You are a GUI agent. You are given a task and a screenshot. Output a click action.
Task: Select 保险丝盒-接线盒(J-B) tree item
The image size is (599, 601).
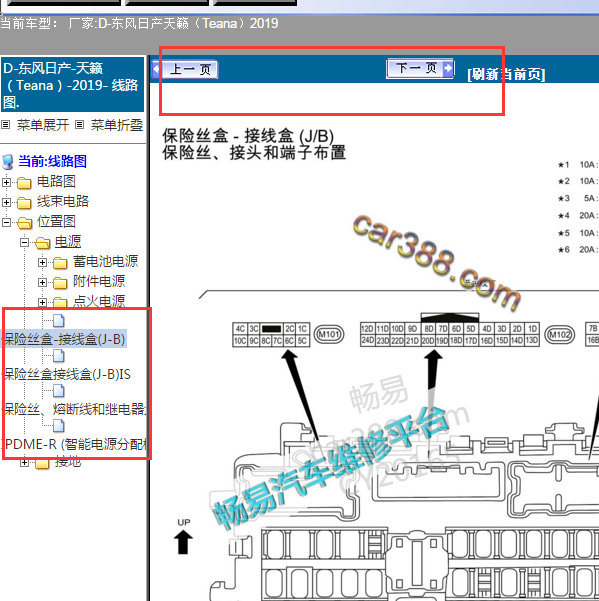coord(64,339)
